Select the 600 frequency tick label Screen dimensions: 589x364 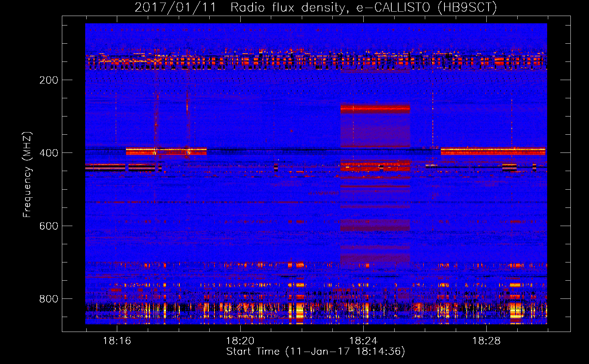point(49,226)
